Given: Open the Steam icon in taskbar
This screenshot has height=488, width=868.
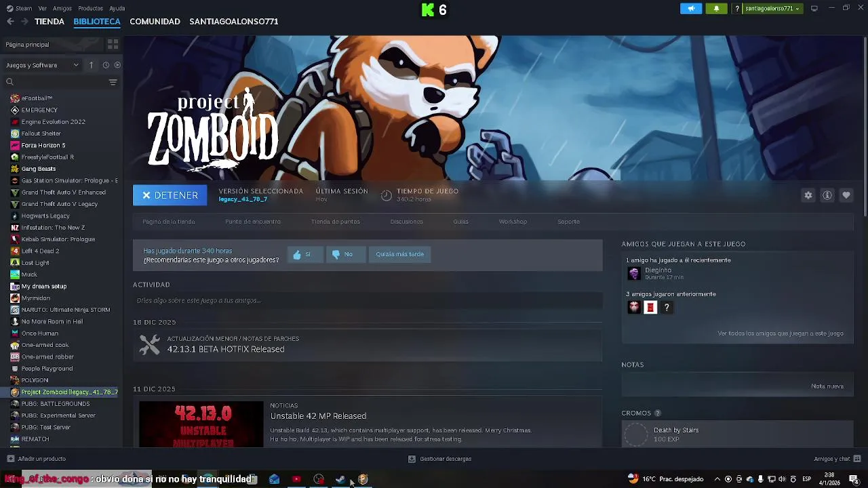Looking at the screenshot, I should point(340,479).
